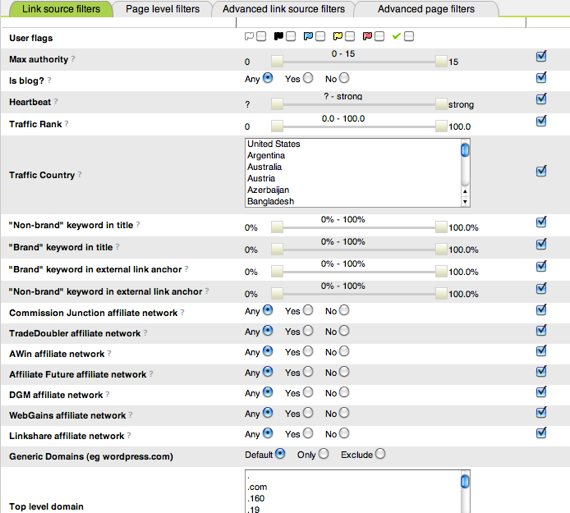This screenshot has height=513, width=570.
Task: Select Yes for Commission Junction network
Action: pos(308,310)
